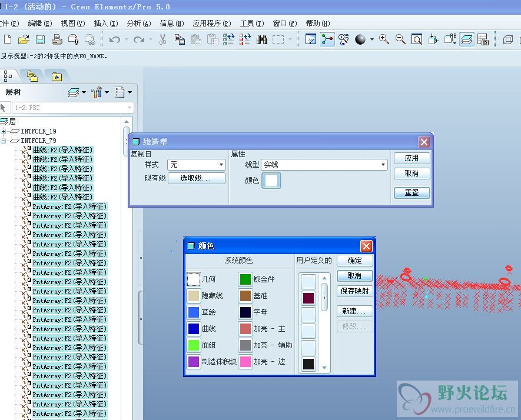Switch to the model tree tab icon
521x420 pixels.
[8, 76]
